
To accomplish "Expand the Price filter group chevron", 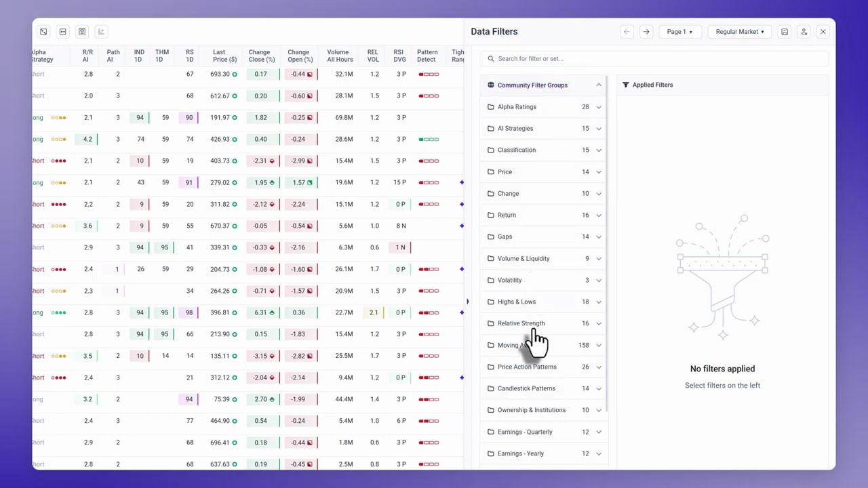I will tap(598, 171).
